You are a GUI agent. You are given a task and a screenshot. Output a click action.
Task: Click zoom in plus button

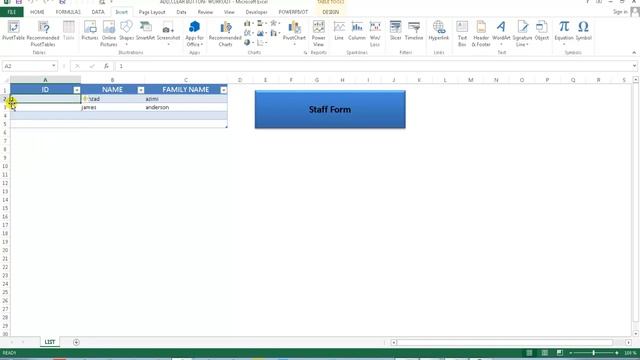(617, 353)
